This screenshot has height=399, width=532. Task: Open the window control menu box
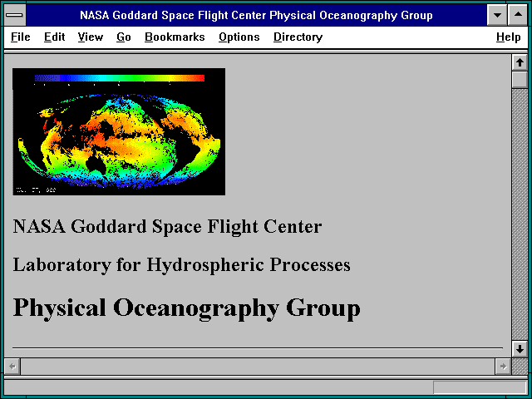[15, 15]
